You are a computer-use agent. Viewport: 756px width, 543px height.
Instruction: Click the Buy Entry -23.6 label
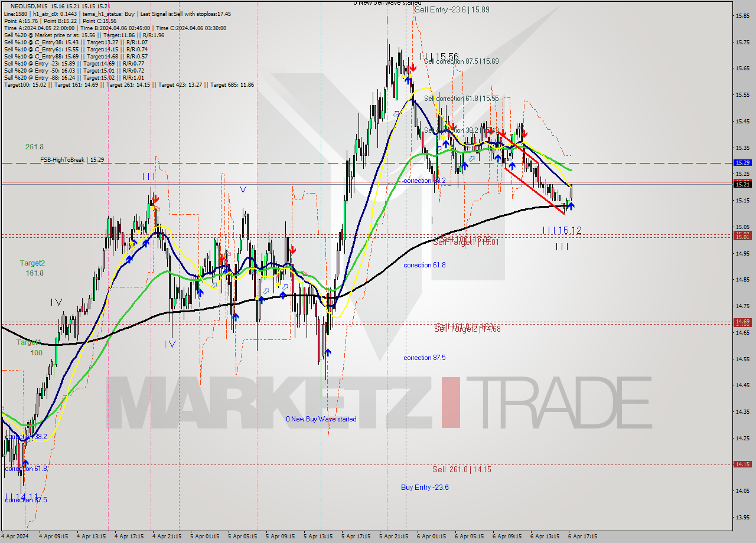click(x=425, y=487)
